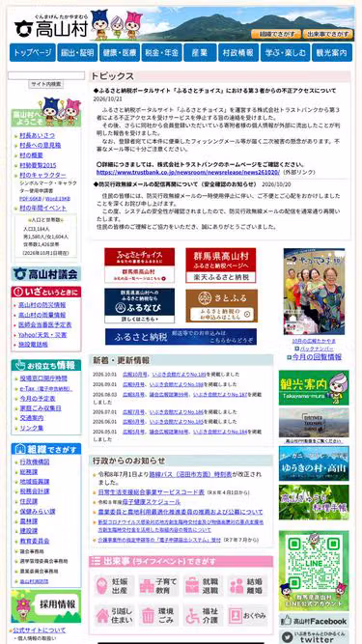Open the twitter banner

(314, 637)
